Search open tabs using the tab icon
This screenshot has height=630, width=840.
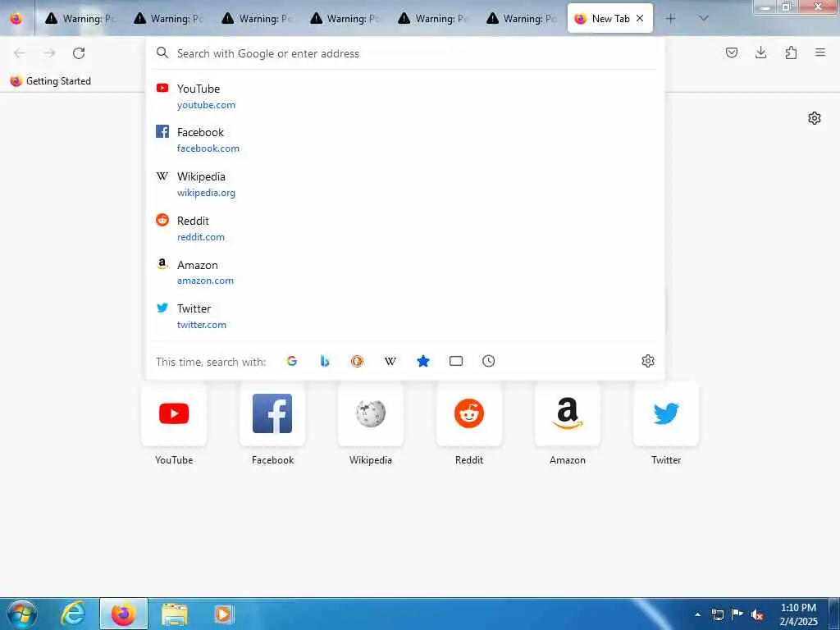(x=456, y=361)
